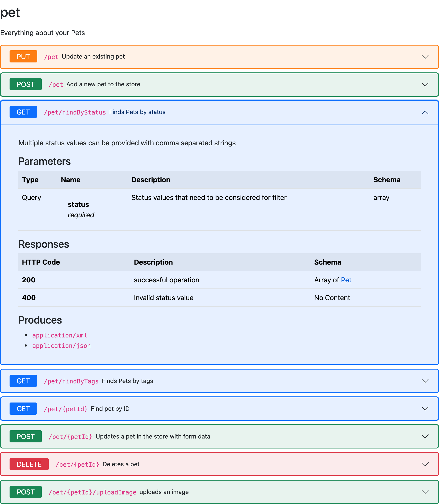Expand the Updates a pet with form data chevron
Viewport: 439px width, 504px height.
tap(425, 436)
